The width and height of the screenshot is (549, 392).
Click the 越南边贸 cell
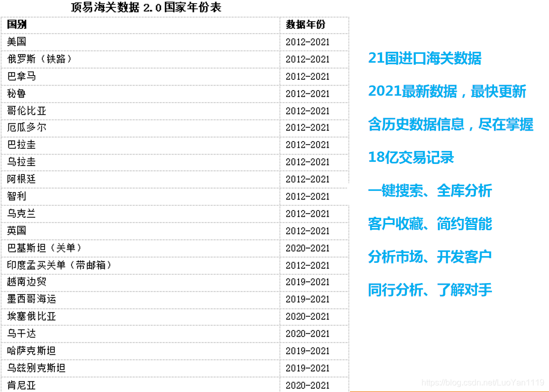coord(26,282)
